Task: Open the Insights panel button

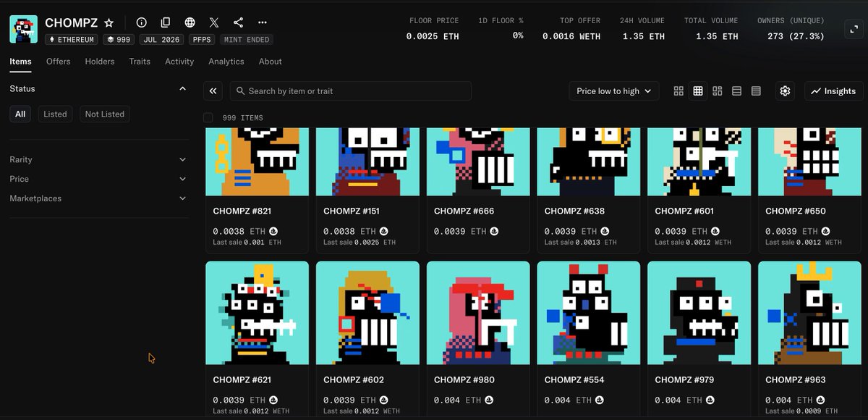Action: pyautogui.click(x=833, y=91)
